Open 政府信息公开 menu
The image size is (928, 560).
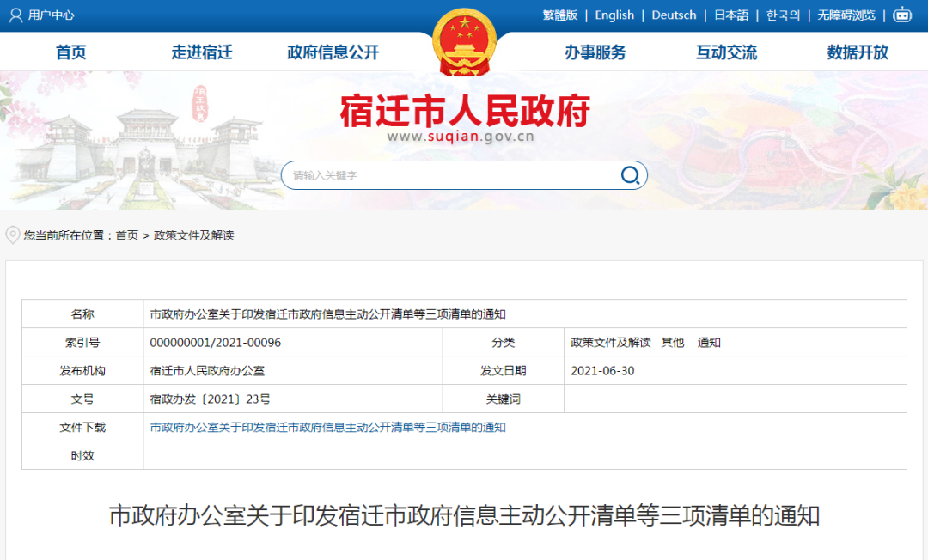point(333,52)
